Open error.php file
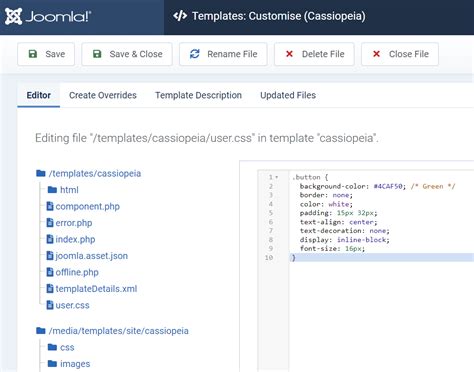Viewport: 474px width, 372px height. pos(74,223)
